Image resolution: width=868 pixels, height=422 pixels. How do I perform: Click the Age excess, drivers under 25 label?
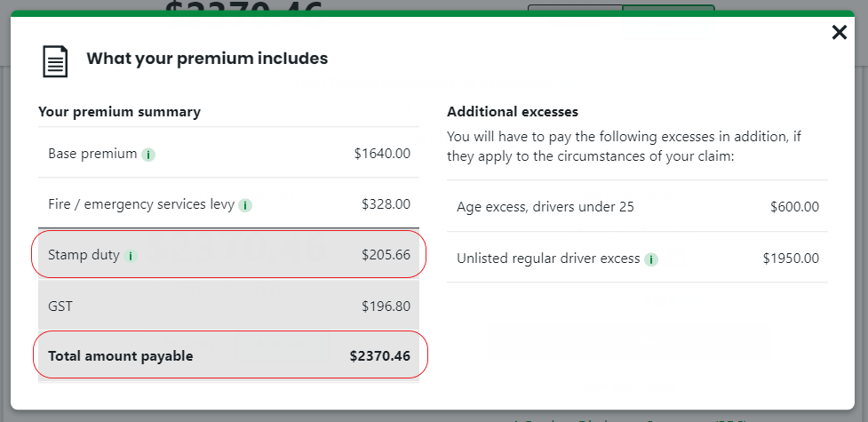click(545, 207)
